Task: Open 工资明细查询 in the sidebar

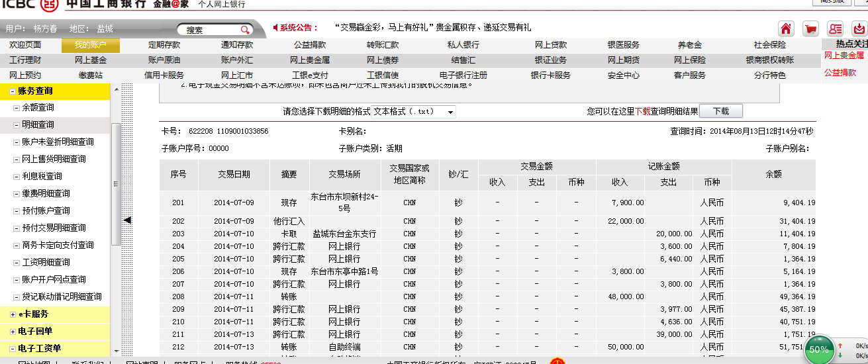Action: pyautogui.click(x=46, y=262)
